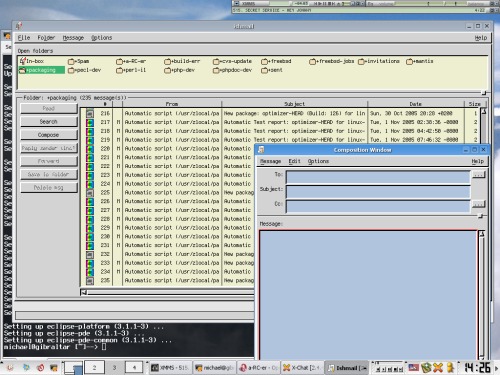Open the +cvs-update folder

[232, 61]
